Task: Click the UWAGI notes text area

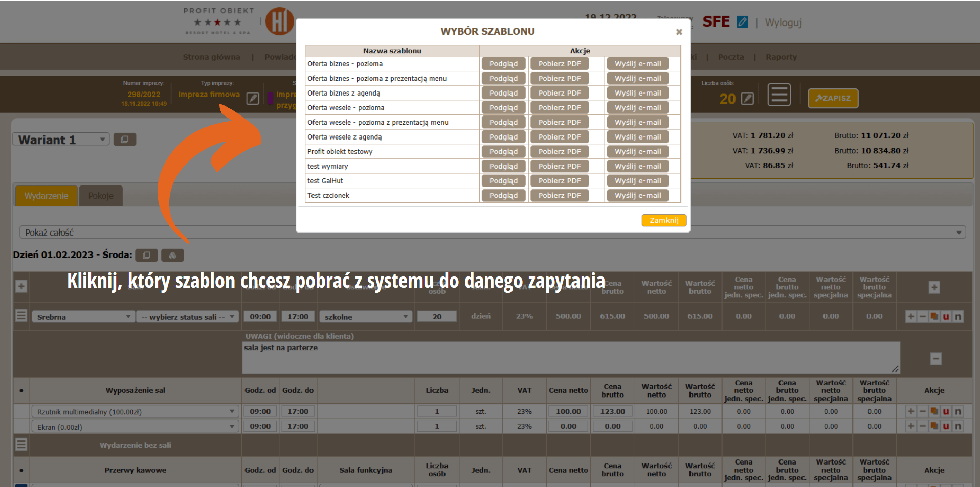Action: click(x=571, y=358)
